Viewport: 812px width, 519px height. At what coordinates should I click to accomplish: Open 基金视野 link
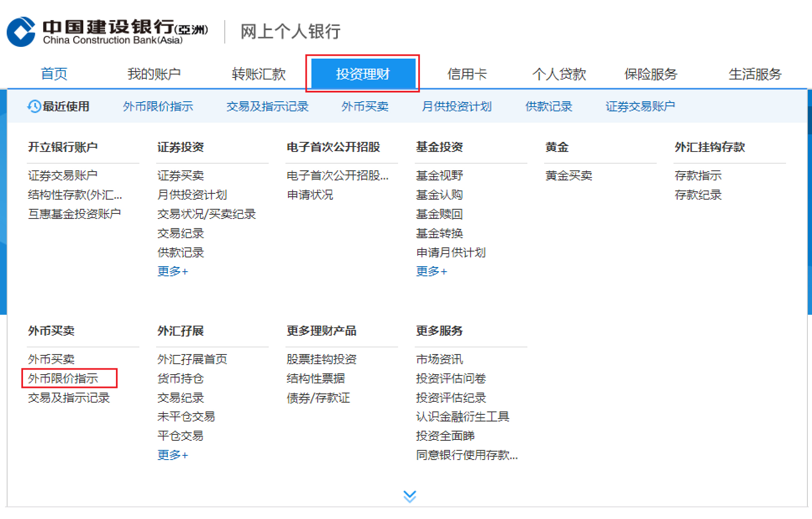439,175
